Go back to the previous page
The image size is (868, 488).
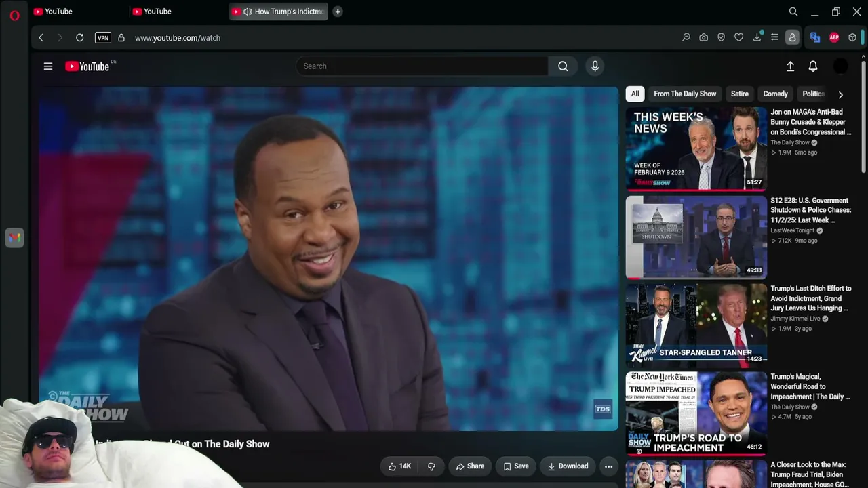pyautogui.click(x=41, y=38)
